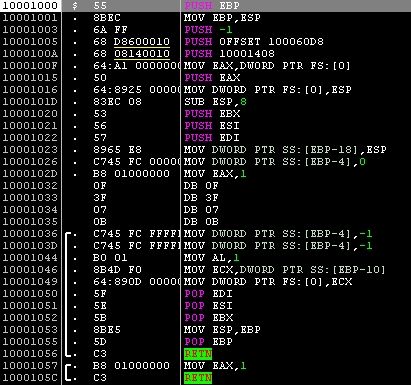Select hex bytes 8BEC
411x385 pixels.
107,18
